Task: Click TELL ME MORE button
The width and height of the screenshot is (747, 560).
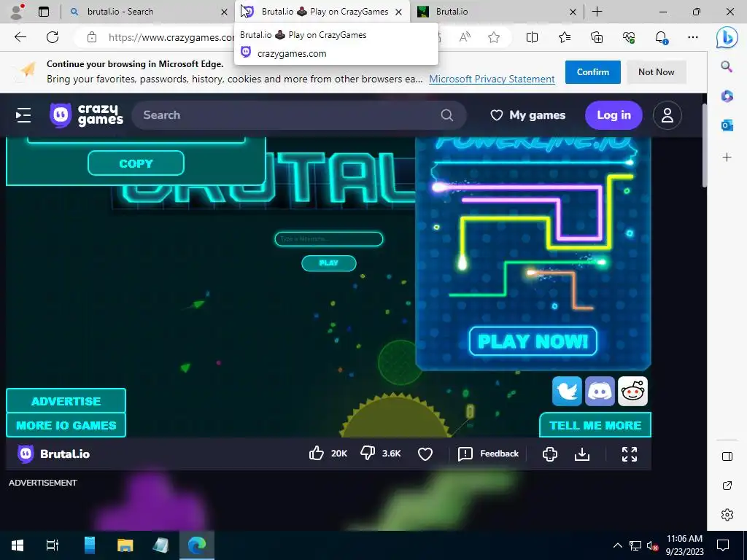Action: point(595,425)
